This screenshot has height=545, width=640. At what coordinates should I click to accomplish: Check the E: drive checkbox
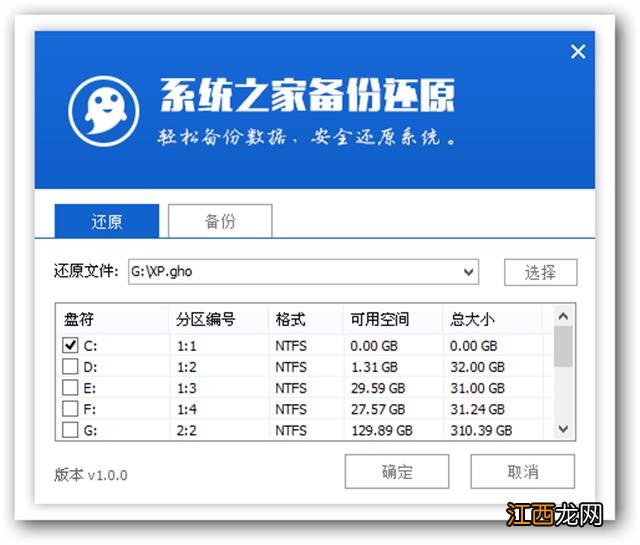coord(70,387)
